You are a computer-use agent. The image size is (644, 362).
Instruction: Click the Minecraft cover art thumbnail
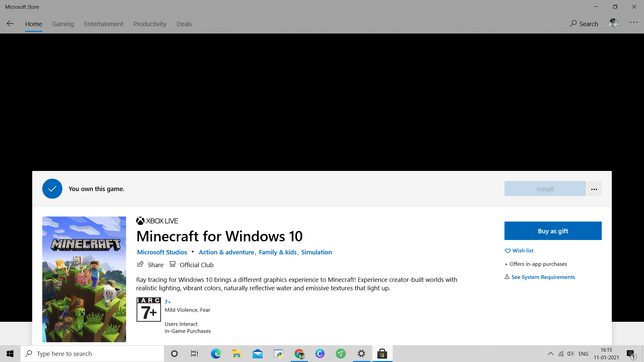(x=84, y=279)
